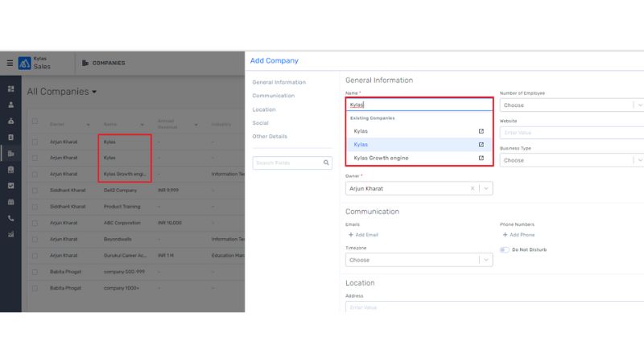
Task: Toggle the Do Not Disturb switch
Action: click(x=505, y=249)
